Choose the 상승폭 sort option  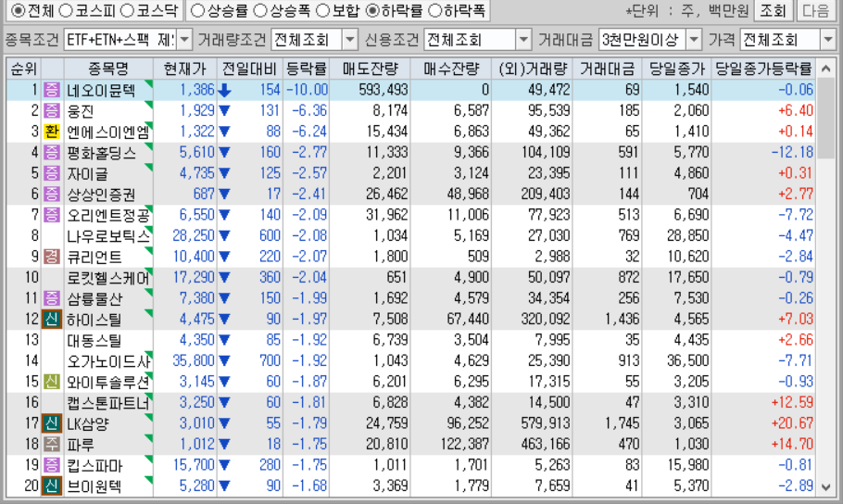(x=260, y=10)
